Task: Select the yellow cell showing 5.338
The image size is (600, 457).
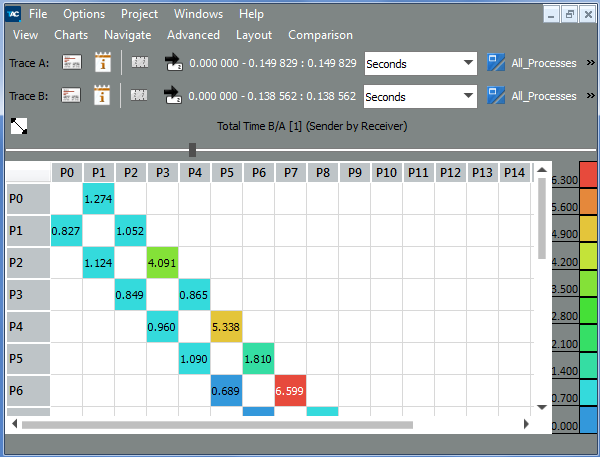Action: tap(226, 326)
